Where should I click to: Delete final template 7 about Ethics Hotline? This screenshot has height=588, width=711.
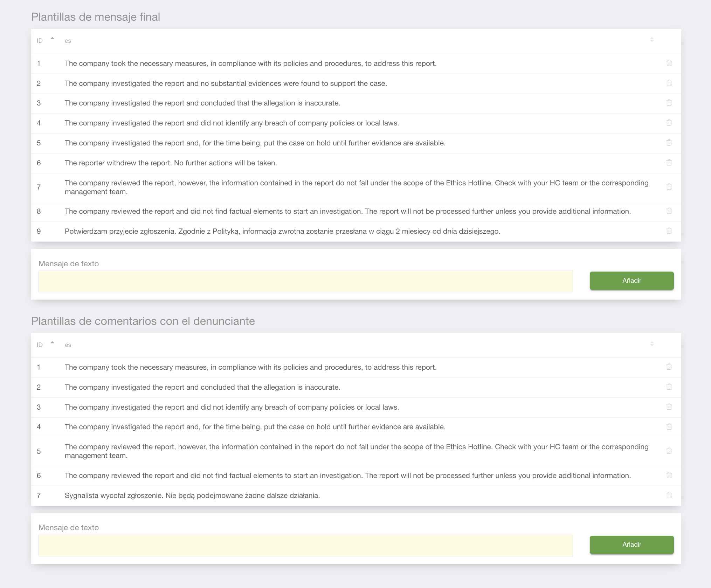(669, 187)
